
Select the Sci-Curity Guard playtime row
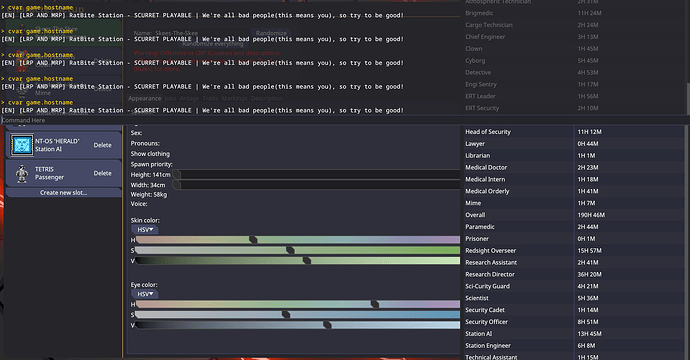574,286
